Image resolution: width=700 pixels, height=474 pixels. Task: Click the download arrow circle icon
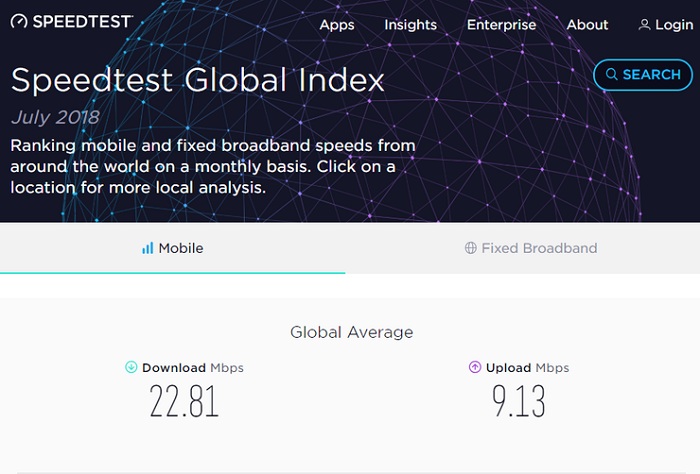coord(131,367)
